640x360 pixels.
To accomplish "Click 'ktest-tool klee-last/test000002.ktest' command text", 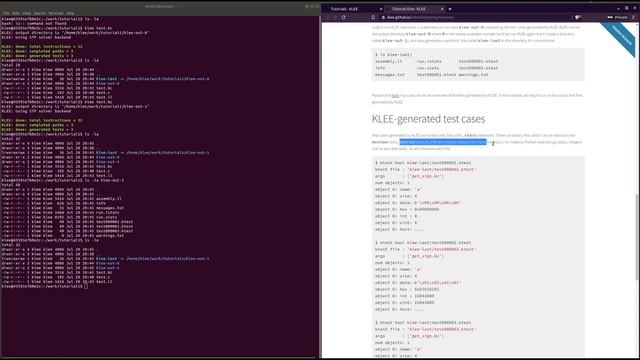I will [423, 242].
